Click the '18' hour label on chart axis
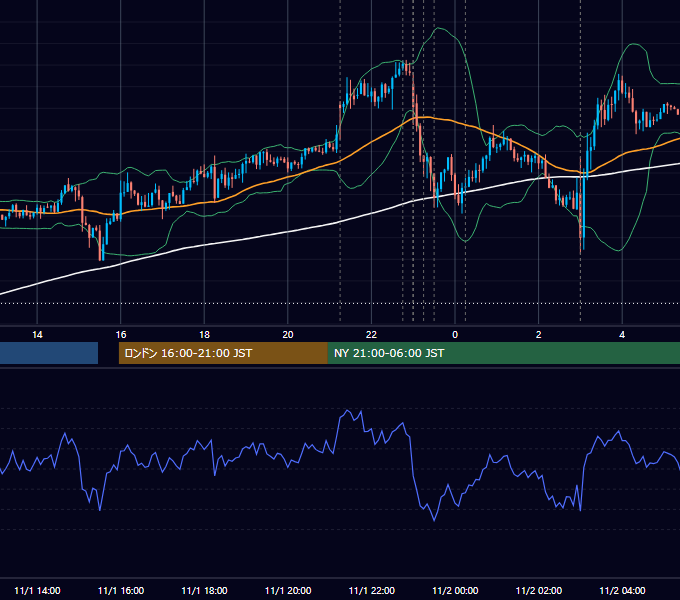Screen dimensions: 680x600 coord(204,335)
